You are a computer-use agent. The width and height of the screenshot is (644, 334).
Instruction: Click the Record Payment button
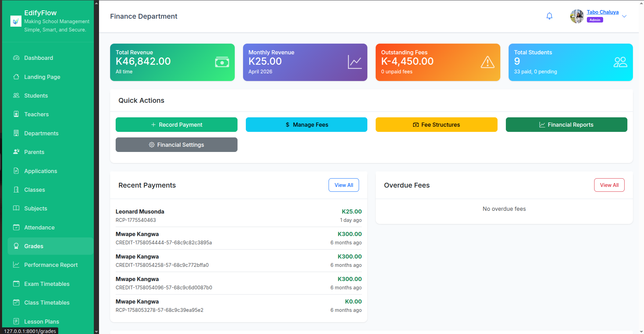[x=177, y=125]
